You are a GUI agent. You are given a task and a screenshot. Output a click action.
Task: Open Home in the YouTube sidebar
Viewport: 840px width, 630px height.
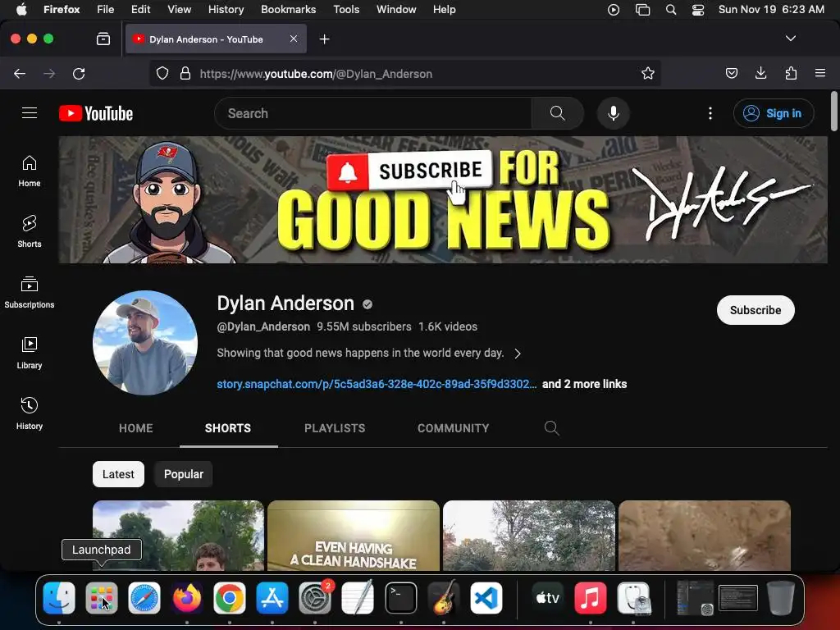30,171
